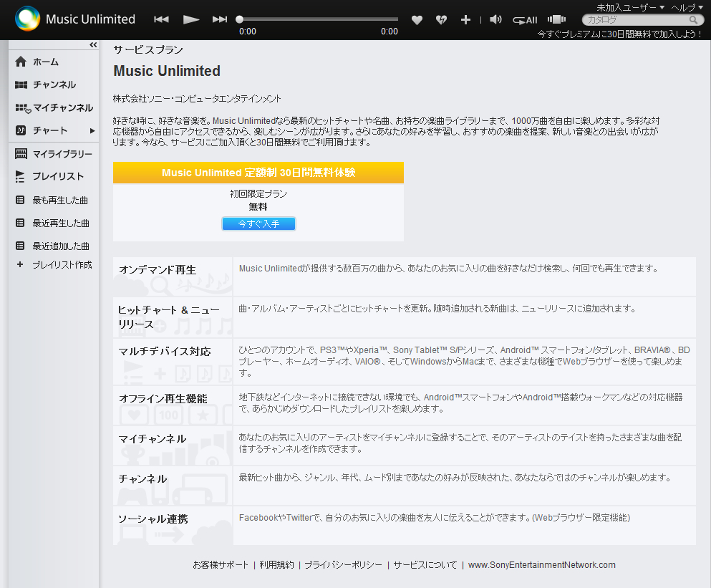Skip to next track

coord(220,19)
